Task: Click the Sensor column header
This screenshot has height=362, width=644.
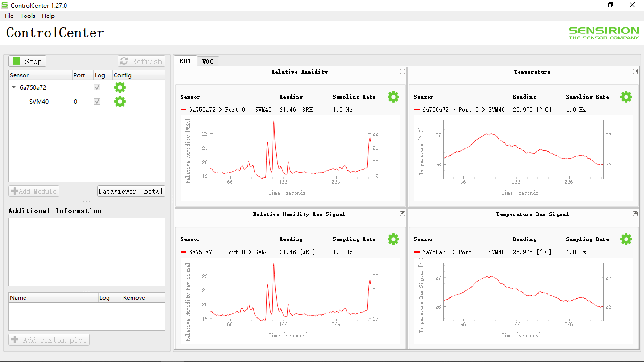Action: pos(41,75)
